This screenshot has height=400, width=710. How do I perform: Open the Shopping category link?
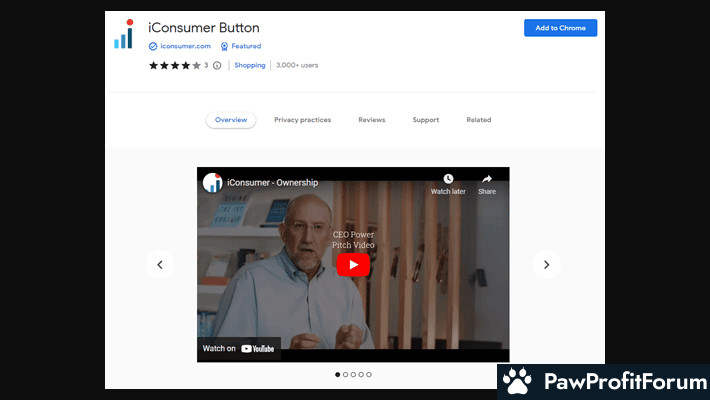pos(249,65)
